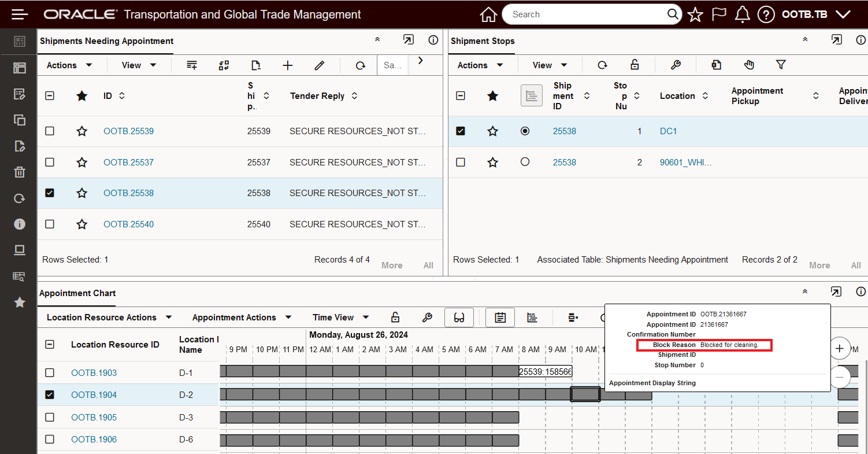Select radio button for stop 2 row
Screen dimensions: 868x454
[x=525, y=162]
